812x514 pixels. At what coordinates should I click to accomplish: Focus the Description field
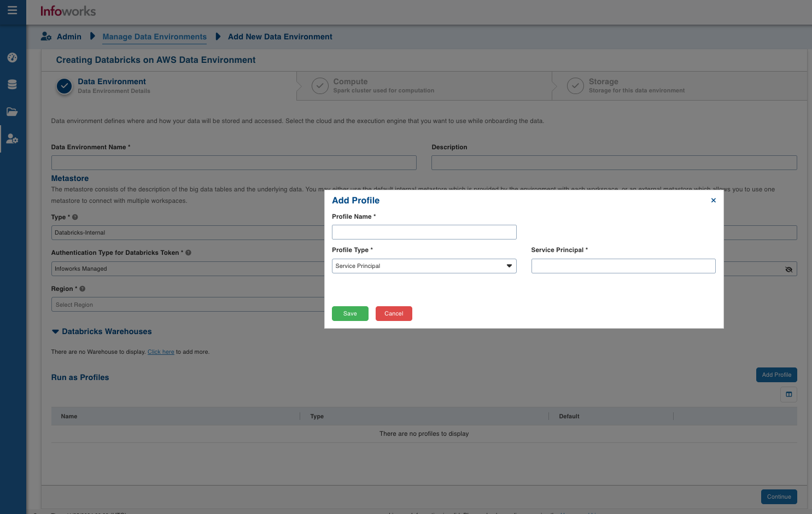click(x=614, y=162)
